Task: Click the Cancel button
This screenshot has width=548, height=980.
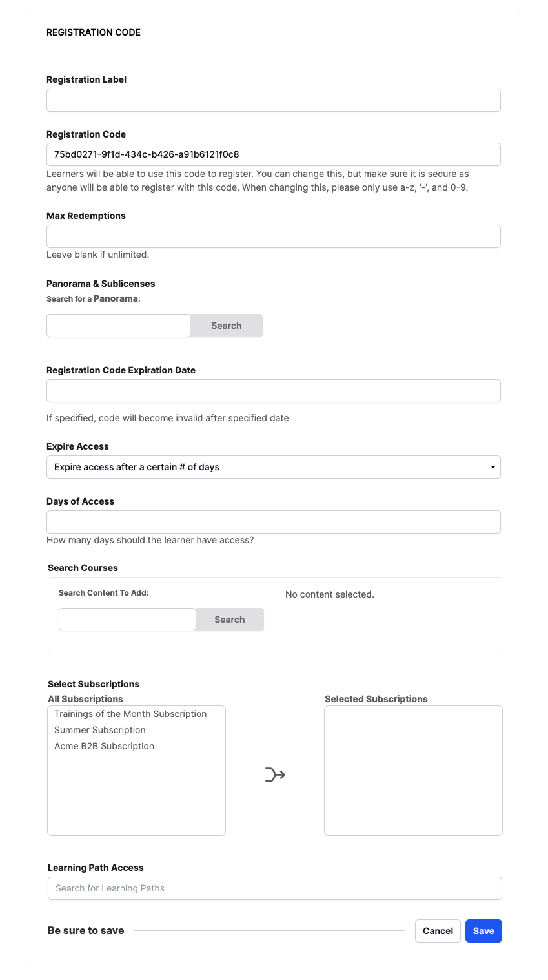Action: (438, 930)
